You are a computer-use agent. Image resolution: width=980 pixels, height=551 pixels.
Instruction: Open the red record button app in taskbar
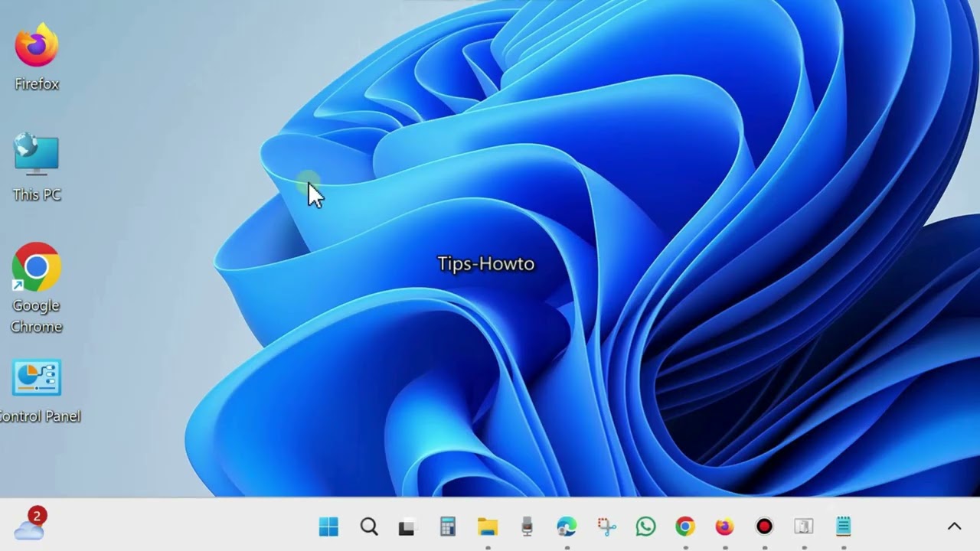[764, 527]
